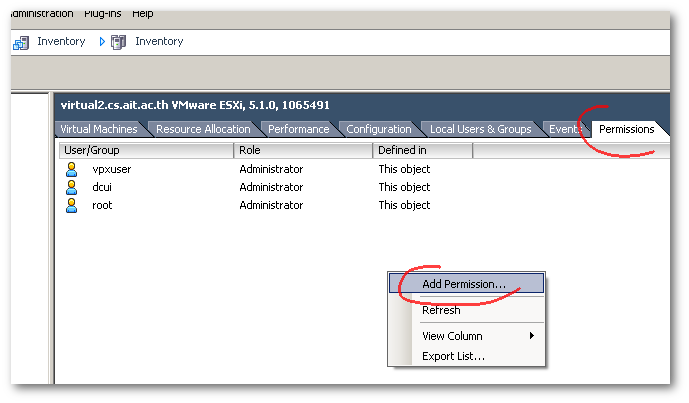Click the dcui user icon

(71, 187)
